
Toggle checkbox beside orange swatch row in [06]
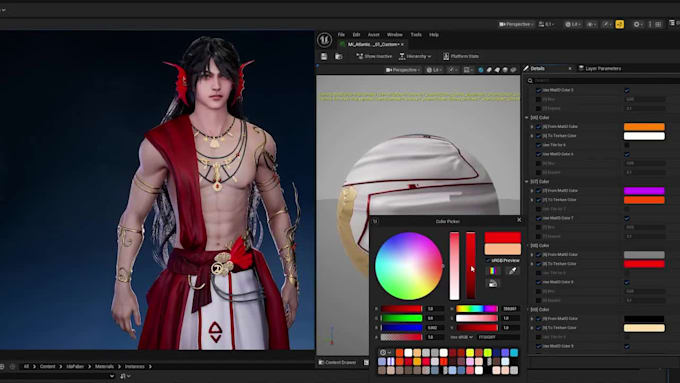(x=538, y=127)
